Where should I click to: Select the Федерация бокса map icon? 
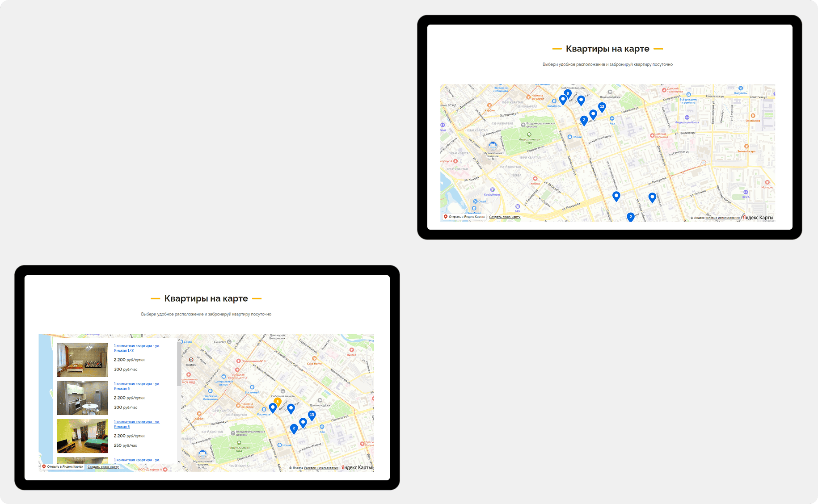point(687,118)
